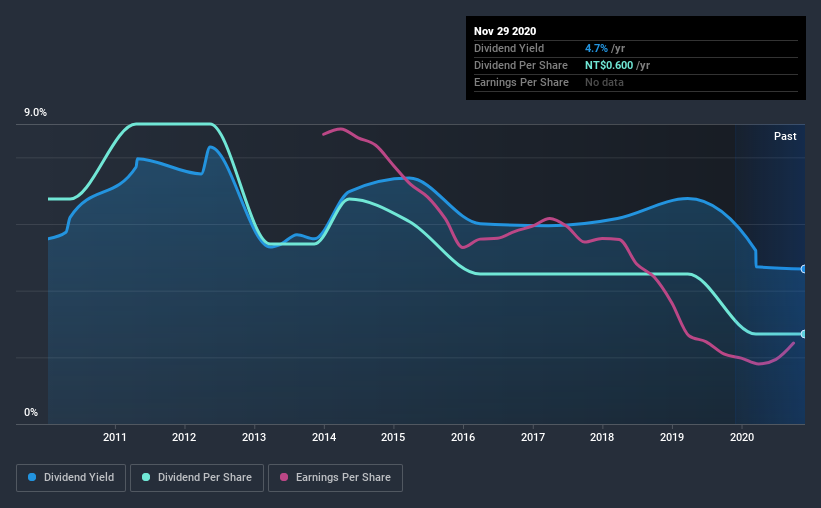This screenshot has height=508, width=821.
Task: Click the pink dot in Earnings Per Share legend
Action: coord(284,478)
